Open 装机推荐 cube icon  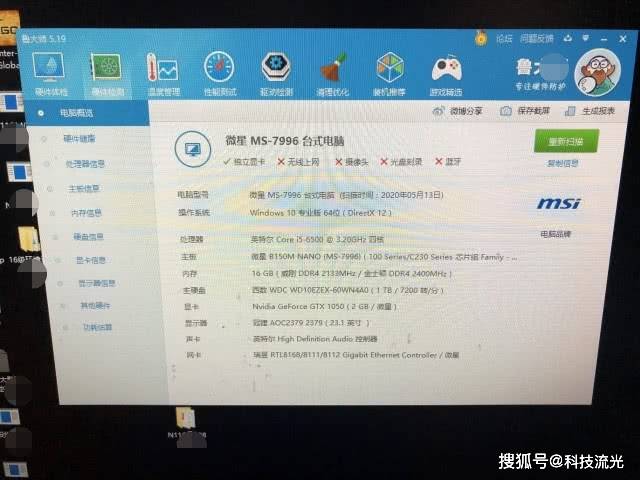tap(389, 74)
